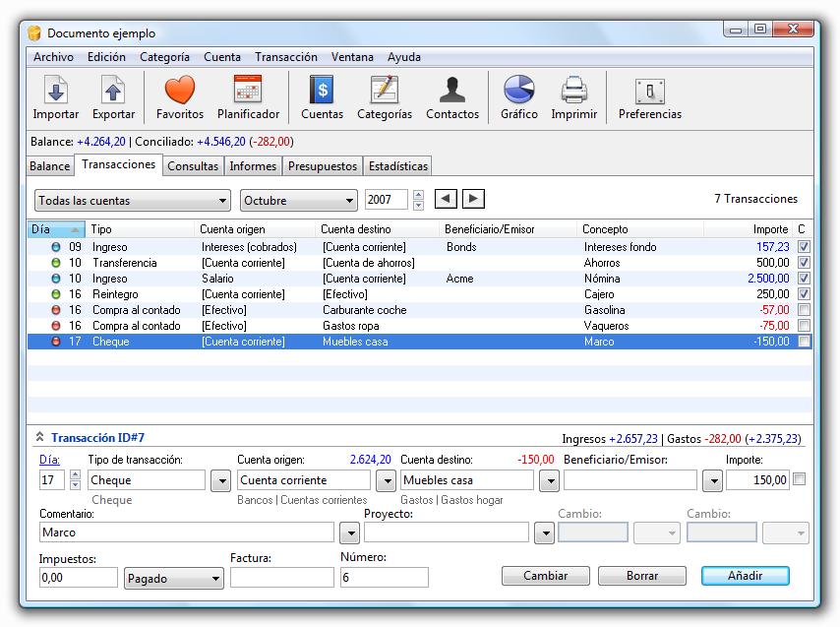
Task: Uncheck reconciled box for Nómina row
Action: pos(804,279)
